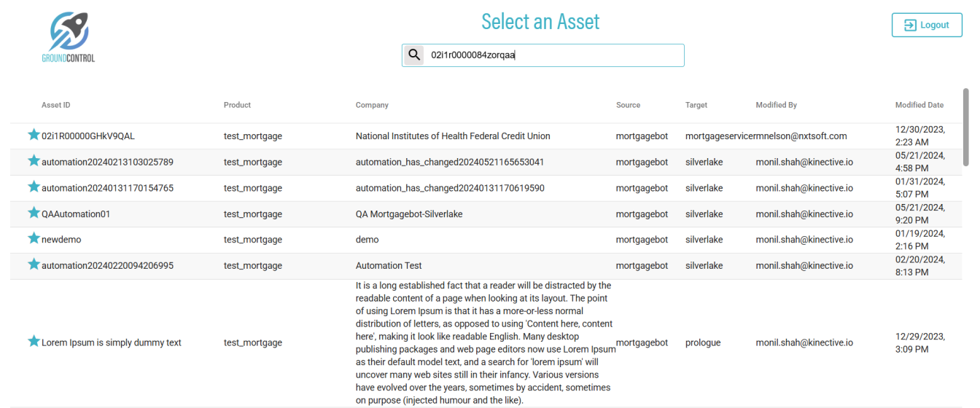This screenshot has width=980, height=408.
Task: Click the star icon beside newdemo
Action: (x=34, y=238)
